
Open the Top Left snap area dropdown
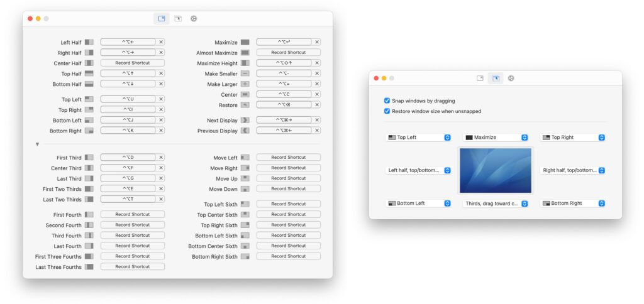pyautogui.click(x=419, y=138)
